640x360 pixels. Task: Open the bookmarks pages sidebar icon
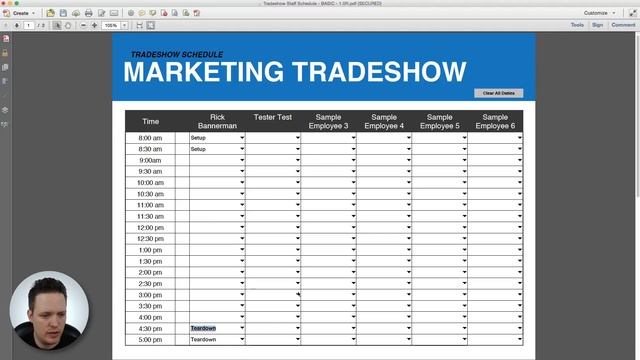[x=5, y=67]
